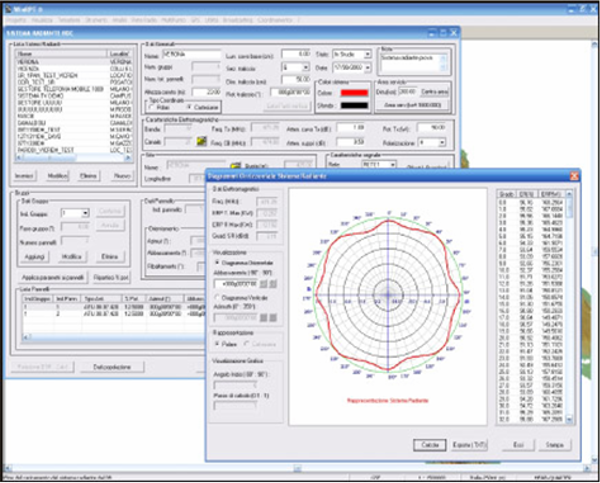
Task: Click the Nome field containing VERONA
Action: (192, 55)
